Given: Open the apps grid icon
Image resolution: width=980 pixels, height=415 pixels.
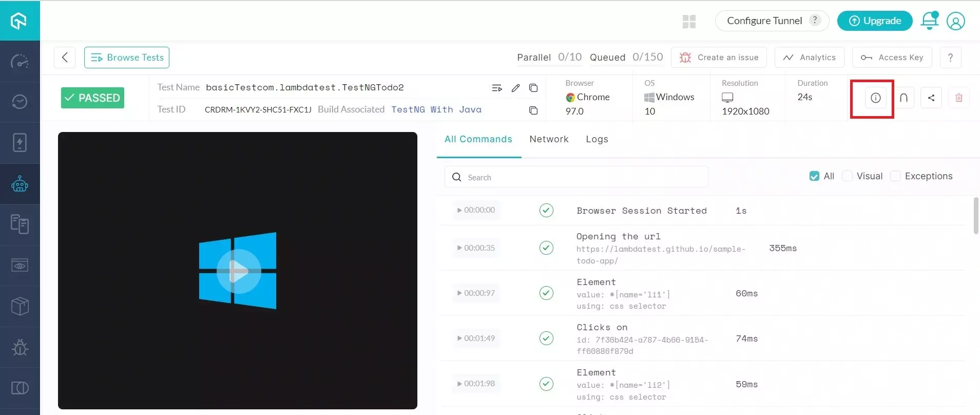Looking at the screenshot, I should [x=689, y=21].
